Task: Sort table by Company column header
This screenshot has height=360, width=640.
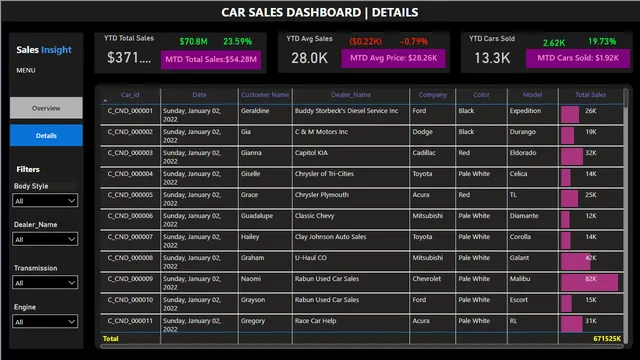Action: [433, 95]
